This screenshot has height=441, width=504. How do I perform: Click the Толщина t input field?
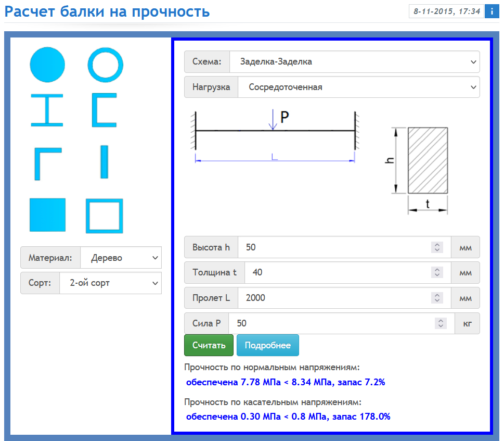pyautogui.click(x=348, y=272)
